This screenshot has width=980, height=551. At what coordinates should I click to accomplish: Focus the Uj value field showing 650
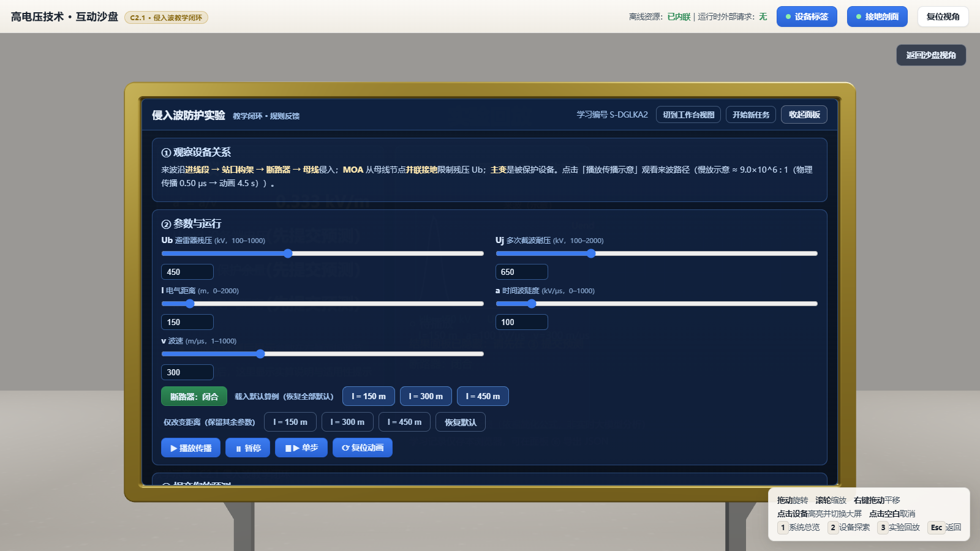522,272
